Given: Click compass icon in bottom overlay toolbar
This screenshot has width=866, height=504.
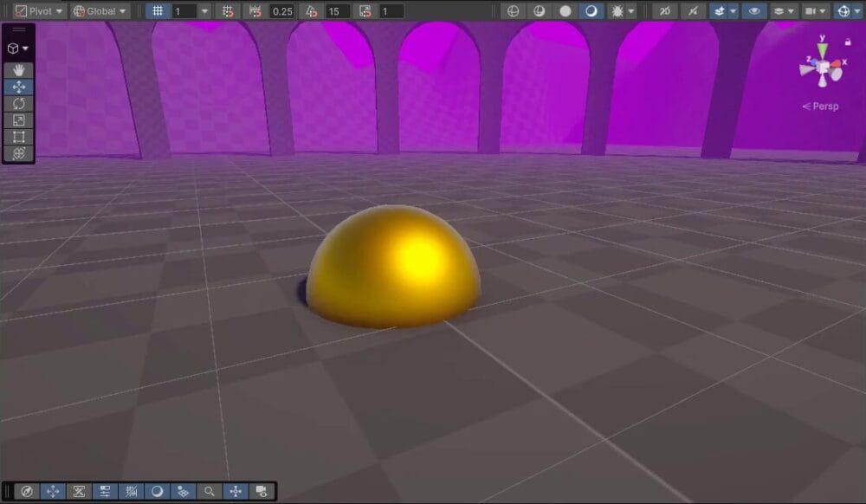Looking at the screenshot, I should [x=27, y=491].
